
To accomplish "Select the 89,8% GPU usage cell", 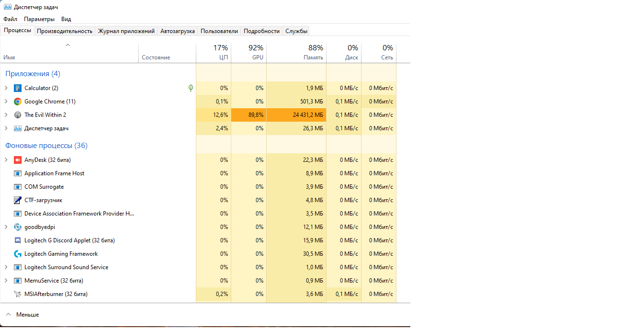I will 249,115.
